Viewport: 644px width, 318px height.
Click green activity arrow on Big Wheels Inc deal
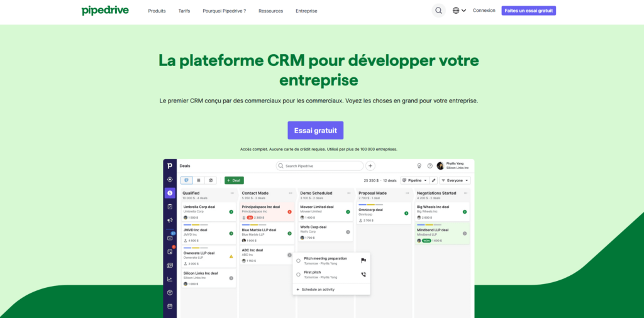tap(465, 212)
